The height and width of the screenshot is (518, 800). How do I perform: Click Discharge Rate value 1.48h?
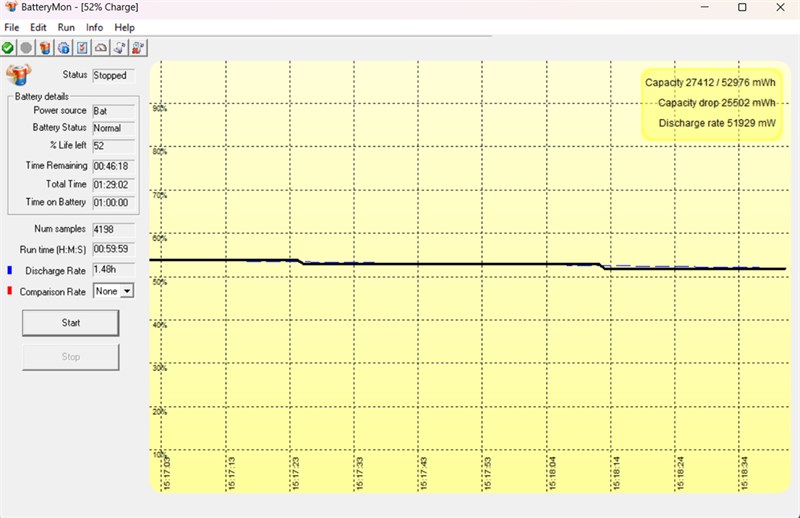pos(113,269)
